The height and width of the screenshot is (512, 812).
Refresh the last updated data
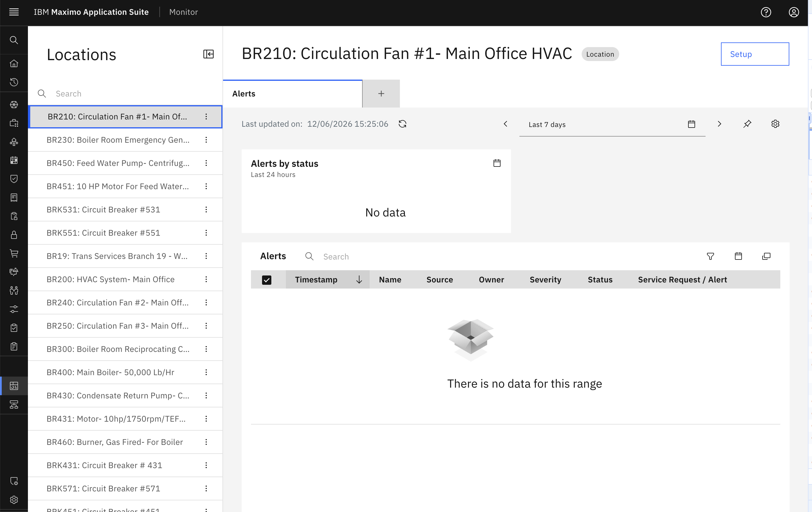(x=402, y=124)
